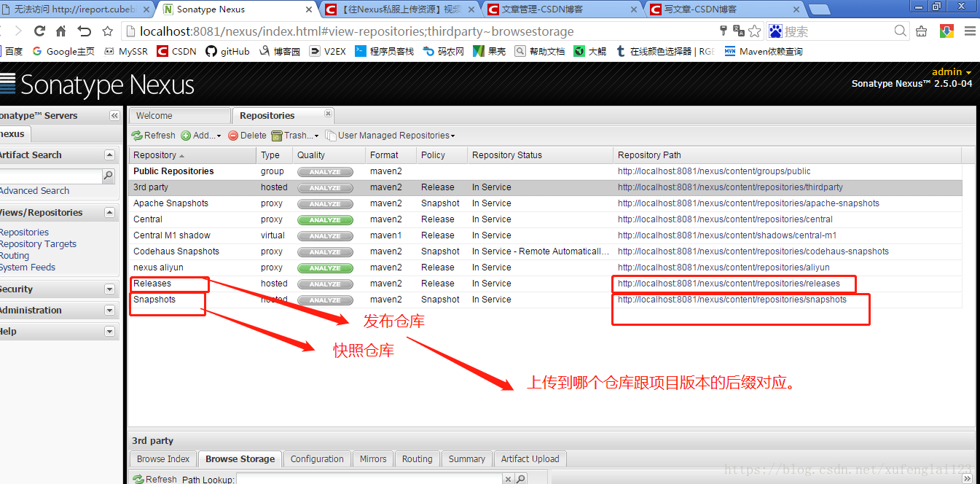980x484 pixels.
Task: Click the Delete repository button
Action: (247, 136)
